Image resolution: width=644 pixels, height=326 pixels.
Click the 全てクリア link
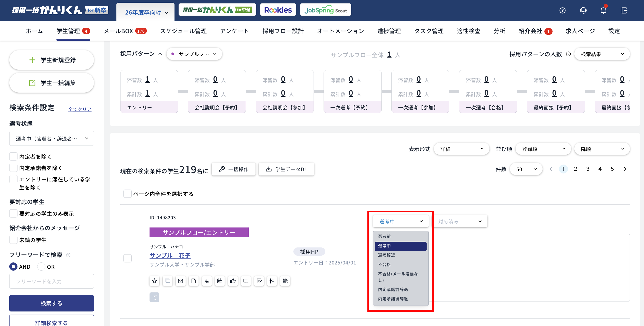80,109
